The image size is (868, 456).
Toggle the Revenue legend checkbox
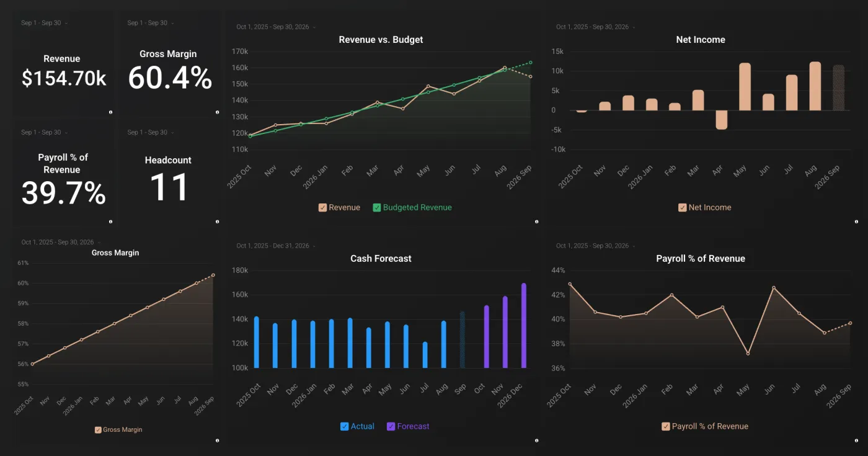(x=323, y=208)
